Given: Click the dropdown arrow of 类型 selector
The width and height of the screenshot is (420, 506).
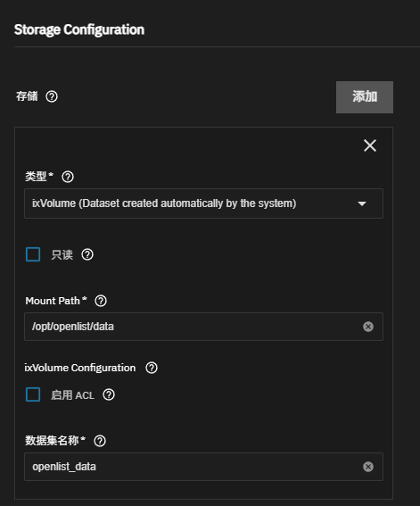Looking at the screenshot, I should tap(362, 203).
